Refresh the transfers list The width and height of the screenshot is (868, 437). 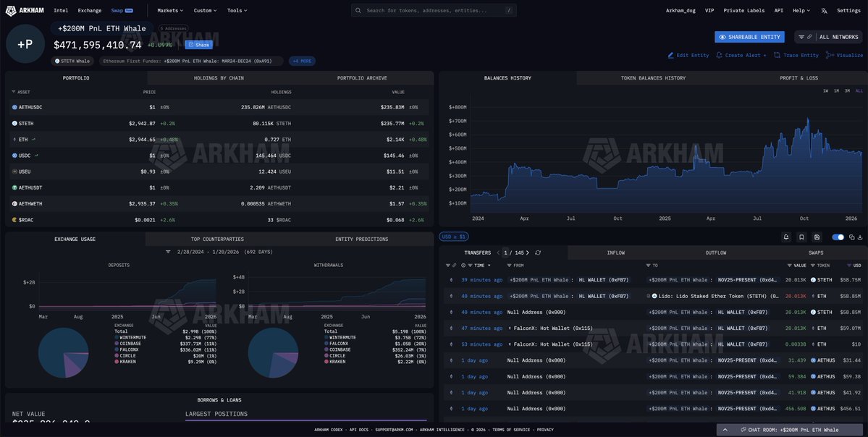(538, 253)
